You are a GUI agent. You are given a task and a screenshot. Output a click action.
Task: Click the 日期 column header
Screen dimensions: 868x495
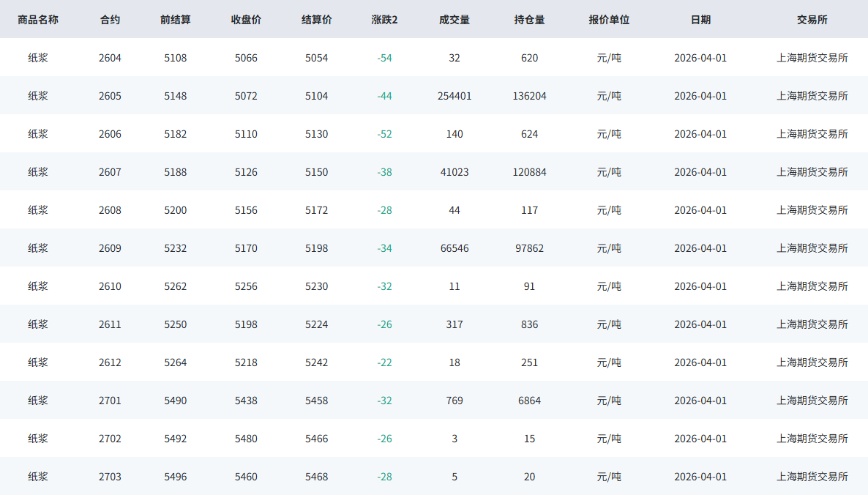point(700,20)
